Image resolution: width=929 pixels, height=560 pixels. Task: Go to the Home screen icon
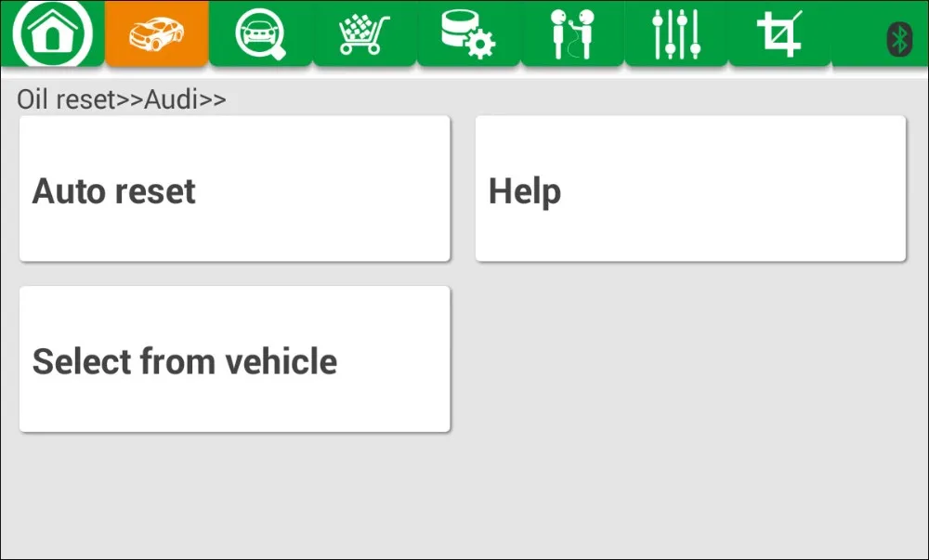pos(52,33)
